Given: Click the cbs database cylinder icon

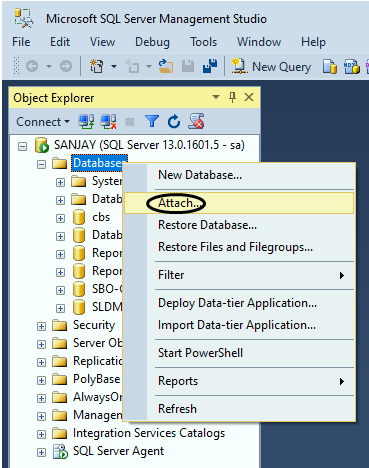Looking at the screenshot, I should pyautogui.click(x=79, y=217).
